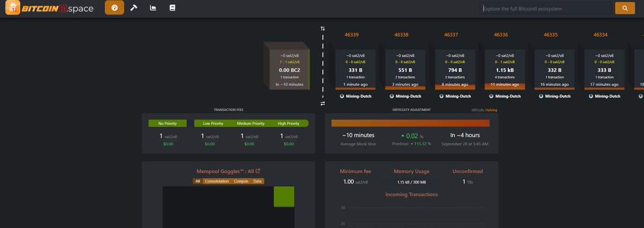
Task: Click pool icon under block 46338
Action: [x=391, y=96]
